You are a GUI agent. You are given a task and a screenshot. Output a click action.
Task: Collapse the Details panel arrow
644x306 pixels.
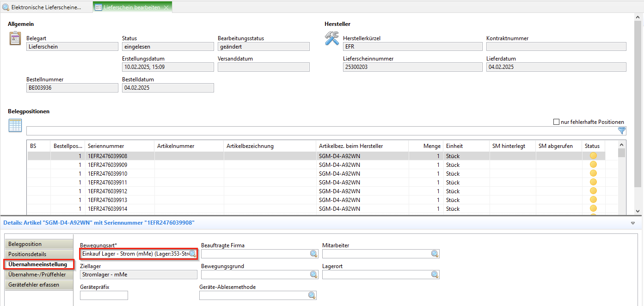coord(633,223)
